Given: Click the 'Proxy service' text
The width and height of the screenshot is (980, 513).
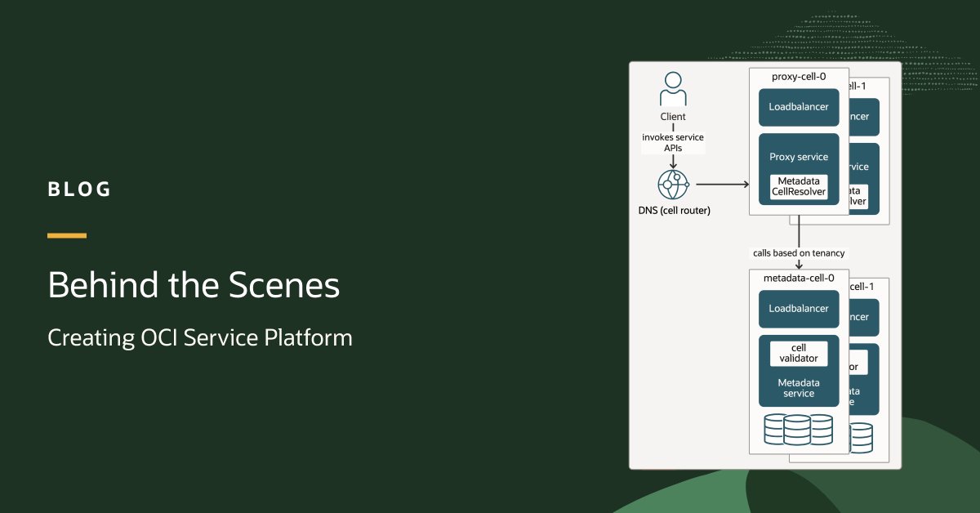Looking at the screenshot, I should tap(799, 157).
